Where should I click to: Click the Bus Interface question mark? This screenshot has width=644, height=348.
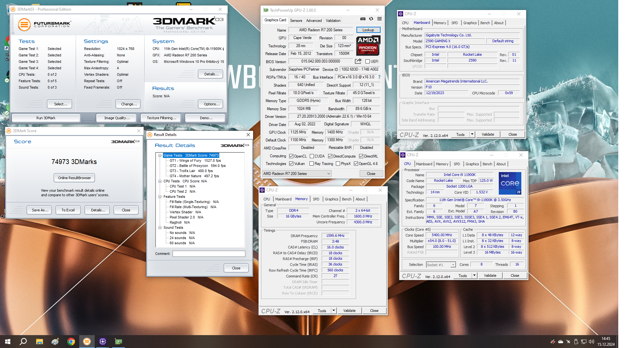pos(379,77)
